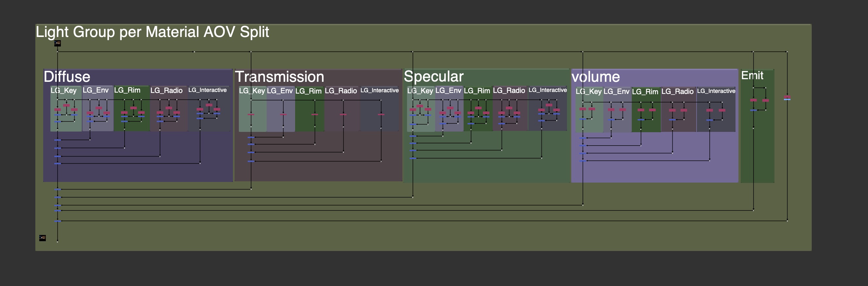Image resolution: width=868 pixels, height=286 pixels.
Task: Pick the pink node in Transmission LG_Radio
Action: point(343,115)
